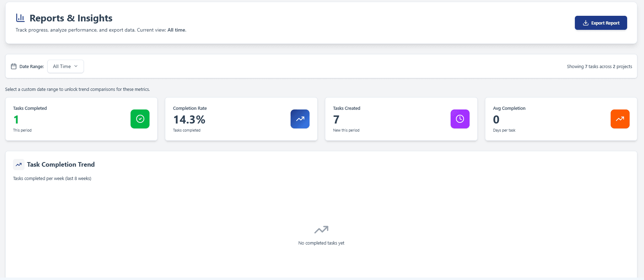This screenshot has width=644, height=280.
Task: Click the trend icon beside Task Completion Trend heading
Action: [19, 164]
